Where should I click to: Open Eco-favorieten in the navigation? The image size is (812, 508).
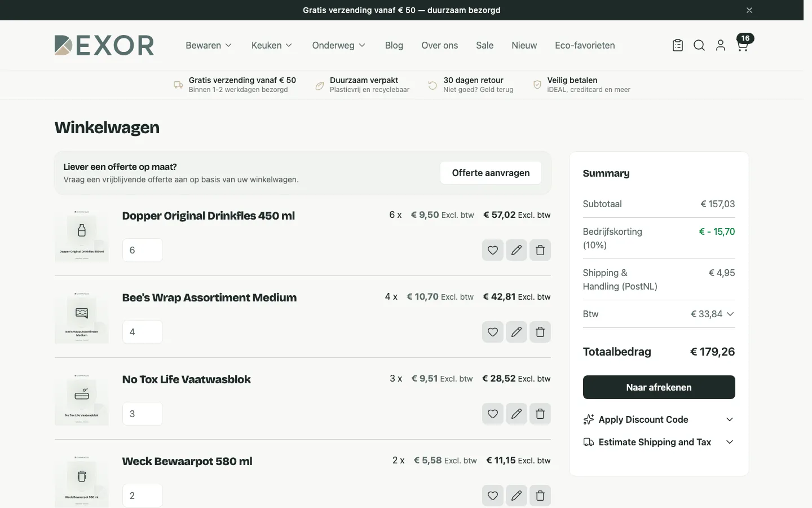(585, 45)
